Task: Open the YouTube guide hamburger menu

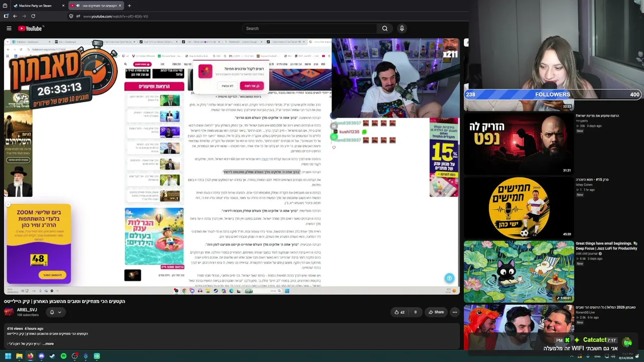Action: 9,29
